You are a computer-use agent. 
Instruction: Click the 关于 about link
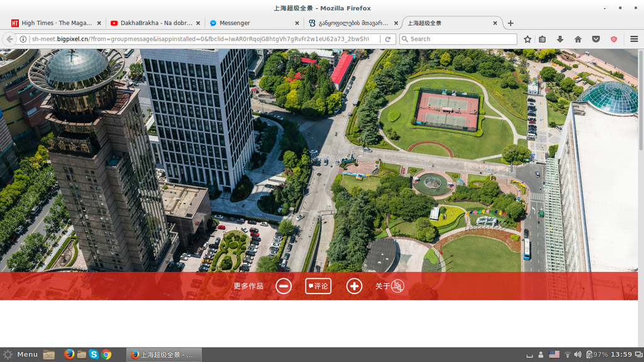tap(383, 286)
